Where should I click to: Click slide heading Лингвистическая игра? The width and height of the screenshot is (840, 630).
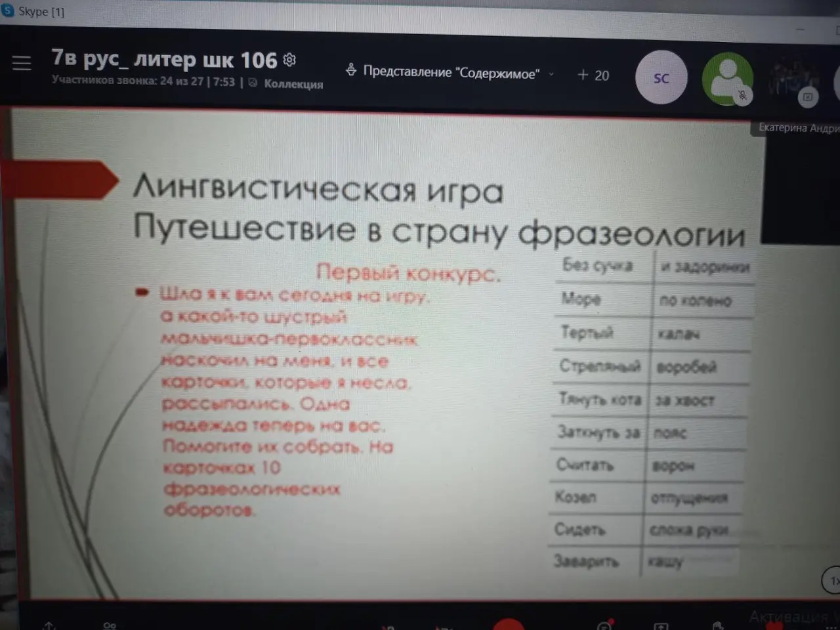(x=318, y=190)
